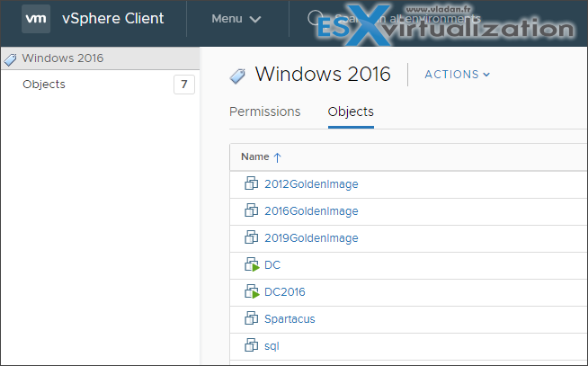
Task: Select Windows 2016 tag in left navigator
Action: pos(100,58)
